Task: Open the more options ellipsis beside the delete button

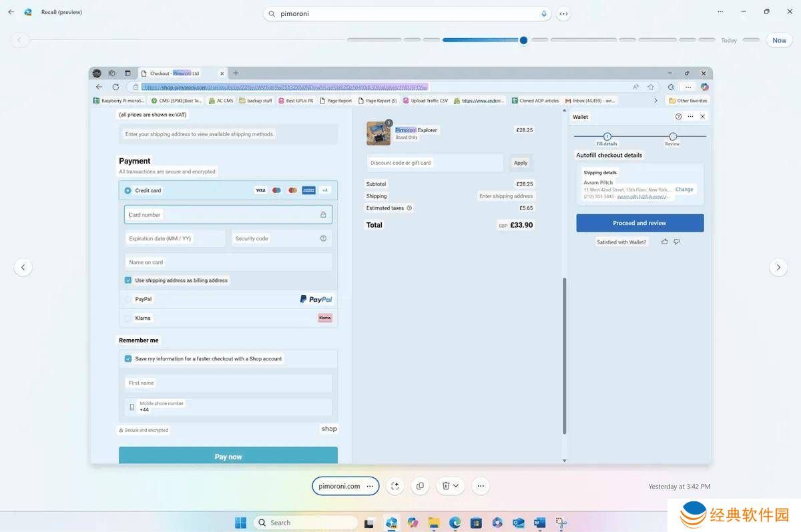Action: (x=481, y=486)
